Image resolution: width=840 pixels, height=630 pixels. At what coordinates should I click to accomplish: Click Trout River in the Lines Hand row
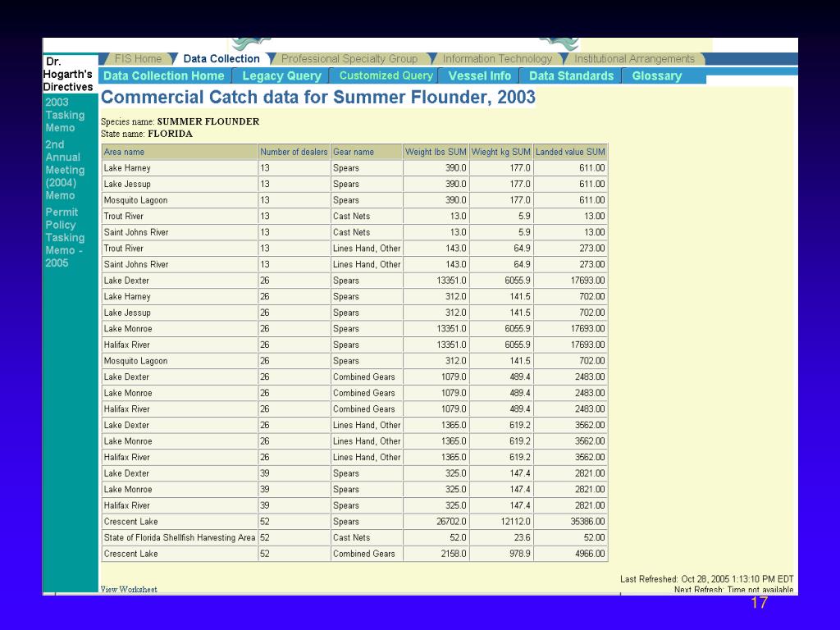coord(180,249)
